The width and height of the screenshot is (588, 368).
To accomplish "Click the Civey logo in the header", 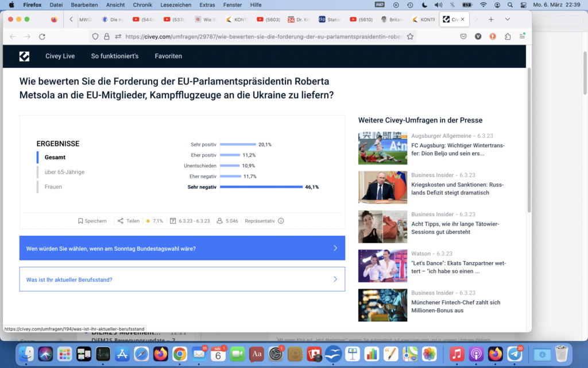I will click(24, 56).
